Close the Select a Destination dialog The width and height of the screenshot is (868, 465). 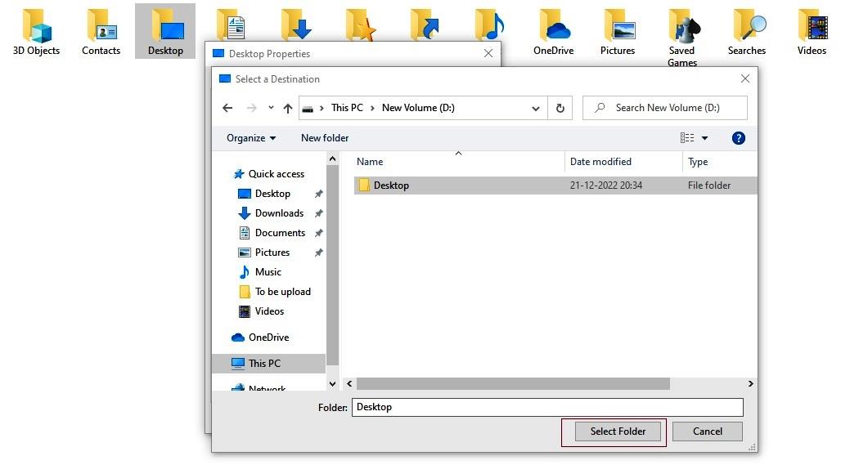[x=745, y=79]
